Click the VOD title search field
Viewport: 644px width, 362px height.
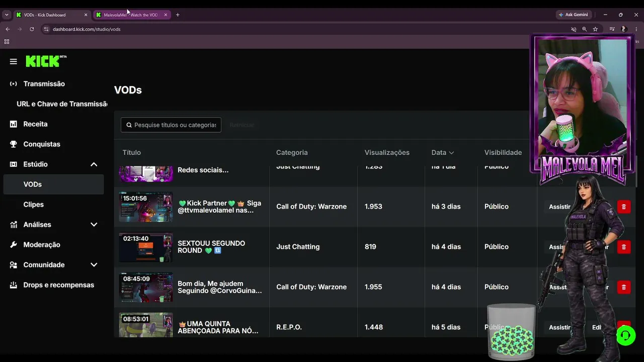(171, 125)
